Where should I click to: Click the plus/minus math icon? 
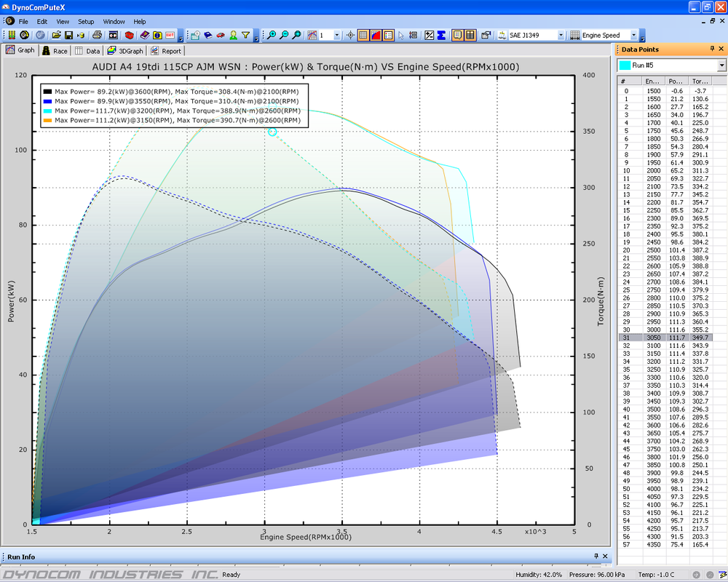(x=429, y=35)
